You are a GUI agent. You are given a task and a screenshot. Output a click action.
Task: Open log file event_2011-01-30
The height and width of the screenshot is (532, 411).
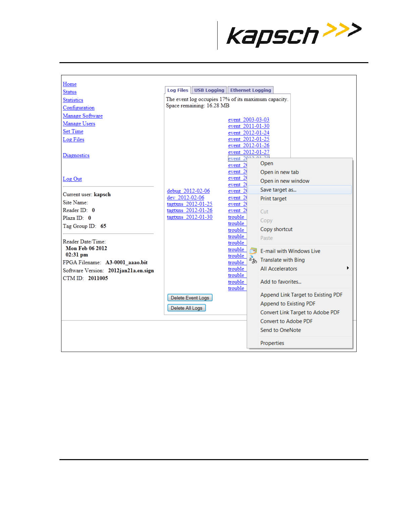click(x=248, y=126)
